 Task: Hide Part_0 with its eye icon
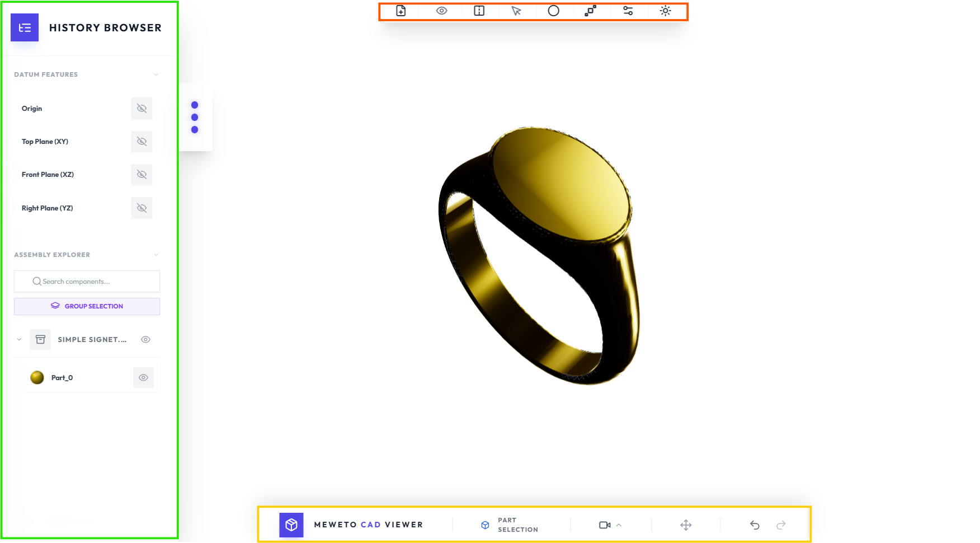tap(144, 378)
